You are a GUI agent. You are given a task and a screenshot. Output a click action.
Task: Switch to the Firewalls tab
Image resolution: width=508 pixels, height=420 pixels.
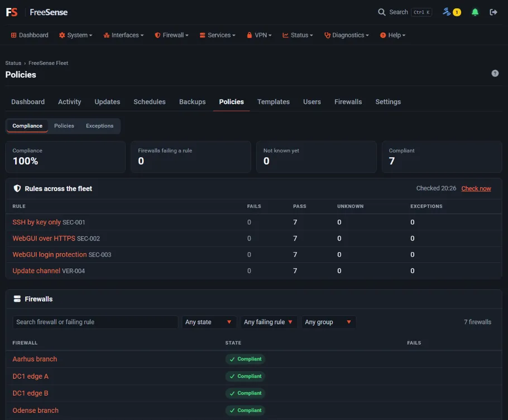pyautogui.click(x=348, y=102)
